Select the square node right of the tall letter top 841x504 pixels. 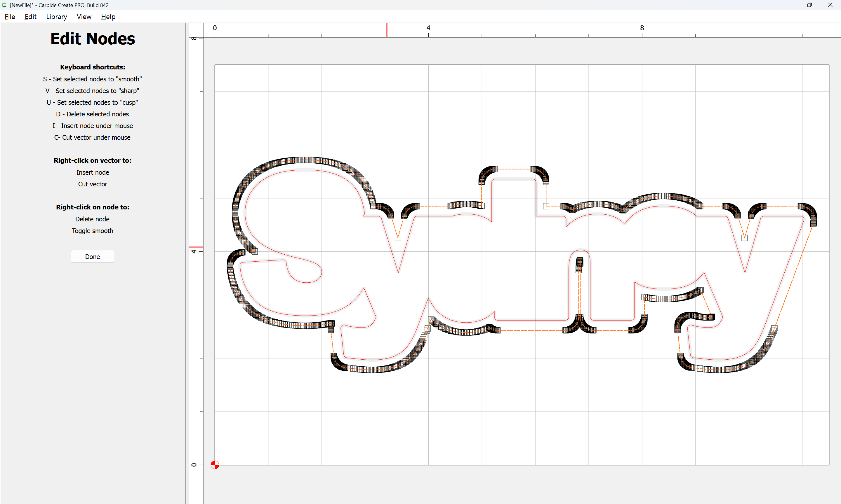click(546, 206)
